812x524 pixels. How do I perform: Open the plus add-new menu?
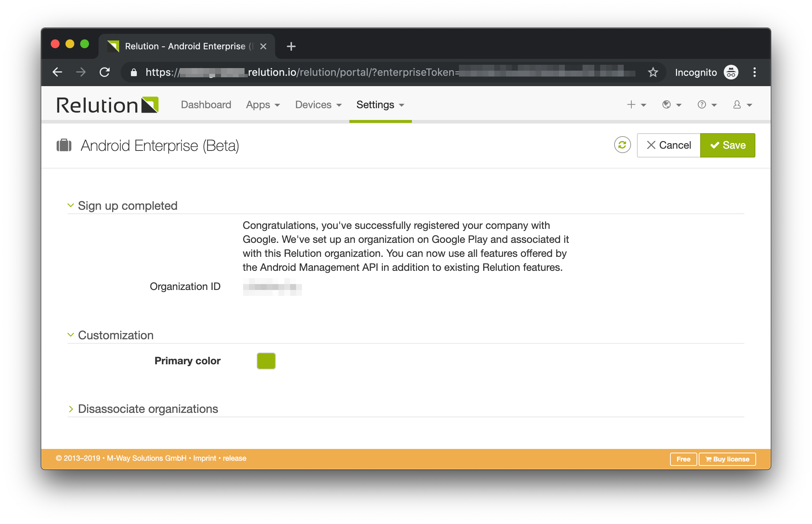click(637, 105)
